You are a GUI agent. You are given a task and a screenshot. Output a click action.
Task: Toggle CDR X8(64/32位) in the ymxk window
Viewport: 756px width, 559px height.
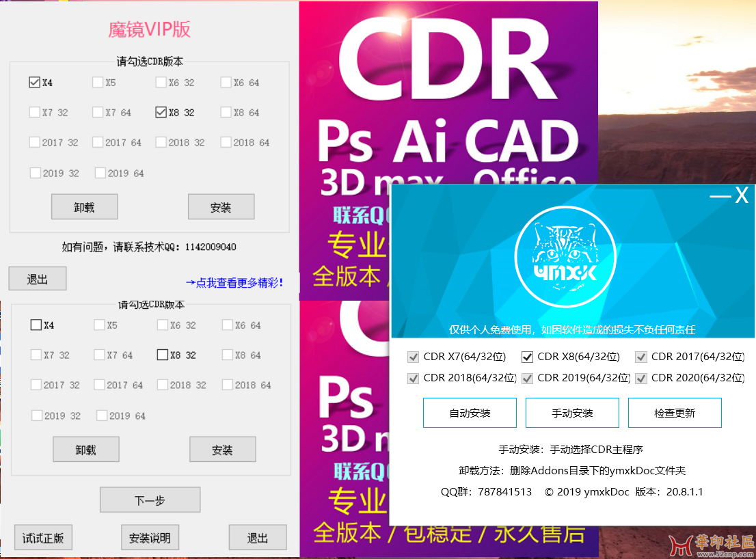point(527,357)
